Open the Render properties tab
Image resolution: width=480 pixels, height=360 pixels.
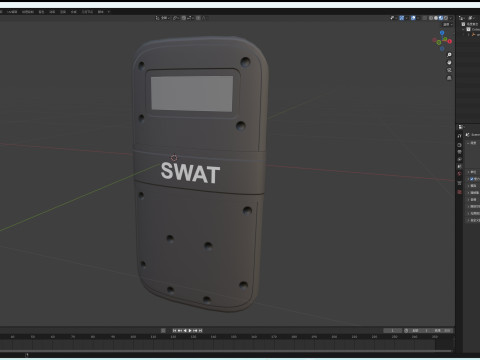pos(459,145)
